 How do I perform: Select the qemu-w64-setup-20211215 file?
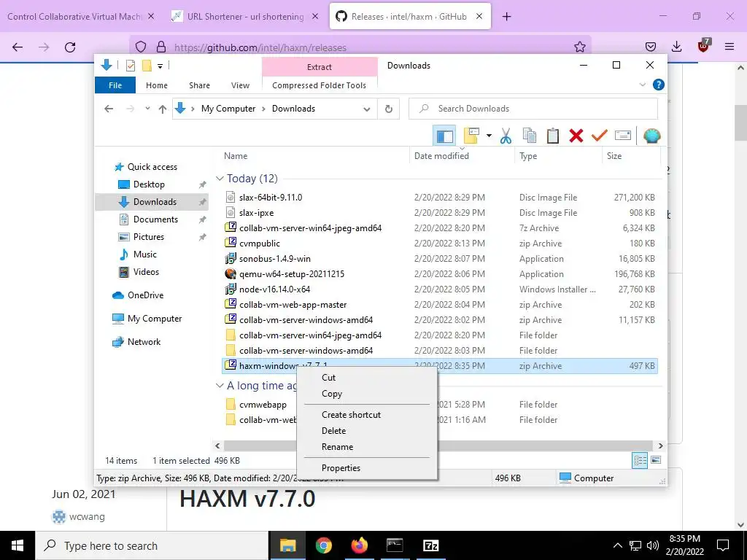tap(292, 274)
